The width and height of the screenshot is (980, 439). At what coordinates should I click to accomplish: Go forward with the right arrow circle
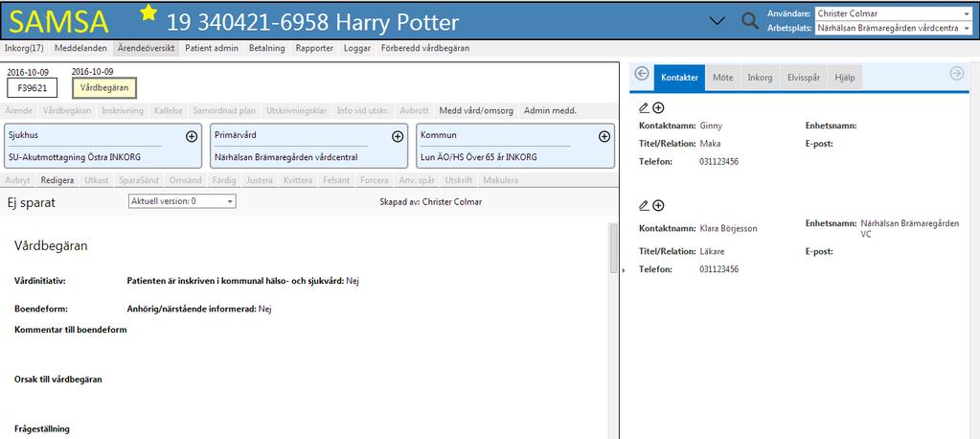point(956,74)
